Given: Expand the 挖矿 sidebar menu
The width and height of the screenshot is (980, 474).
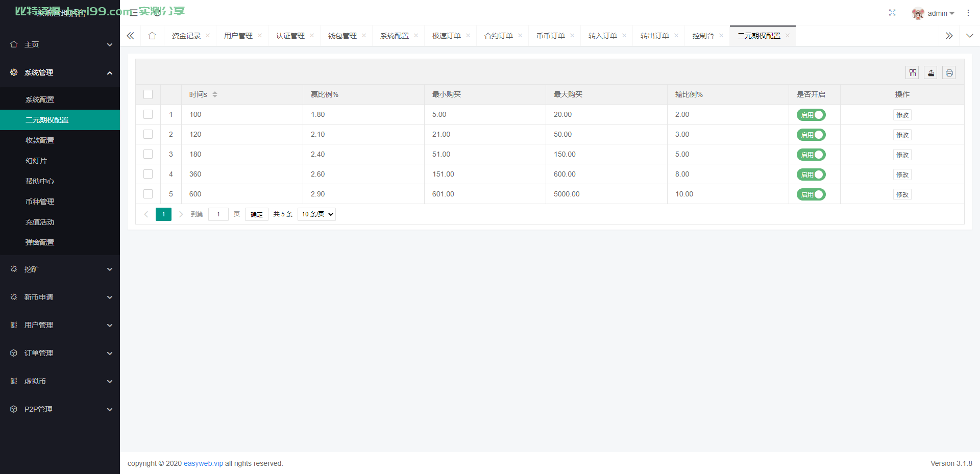Looking at the screenshot, I should [60, 269].
